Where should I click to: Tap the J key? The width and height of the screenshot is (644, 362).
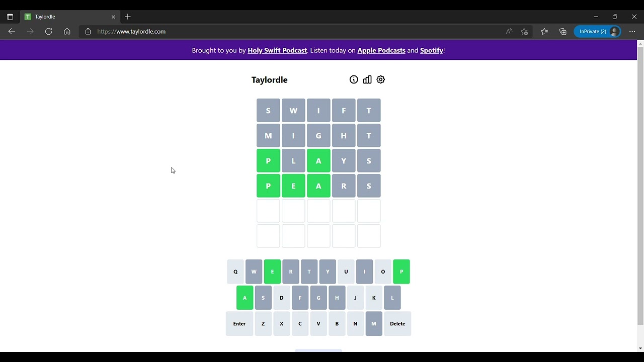coord(355,298)
